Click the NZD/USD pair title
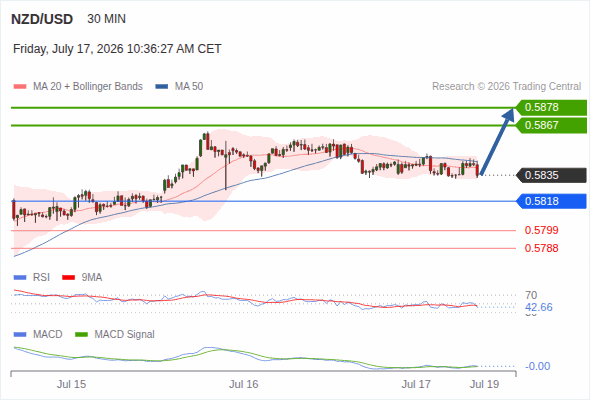 point(42,19)
